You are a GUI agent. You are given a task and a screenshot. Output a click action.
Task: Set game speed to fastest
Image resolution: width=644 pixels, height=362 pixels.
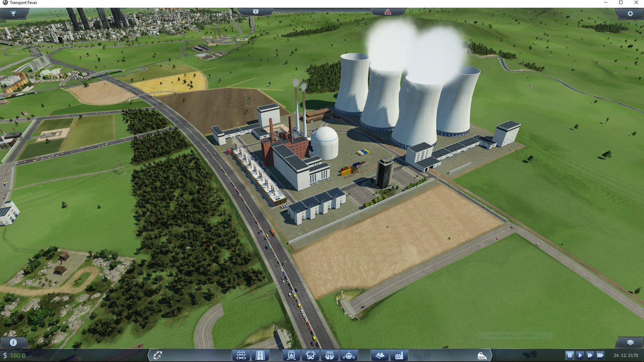pos(600,355)
